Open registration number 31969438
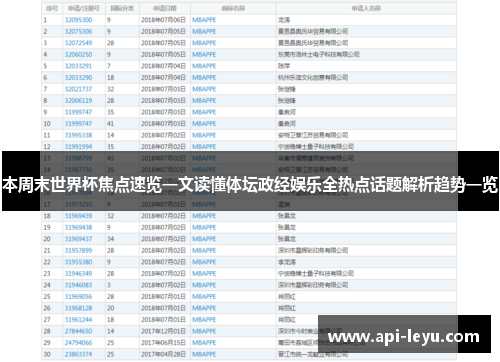The image size is (500, 362). tap(78, 227)
